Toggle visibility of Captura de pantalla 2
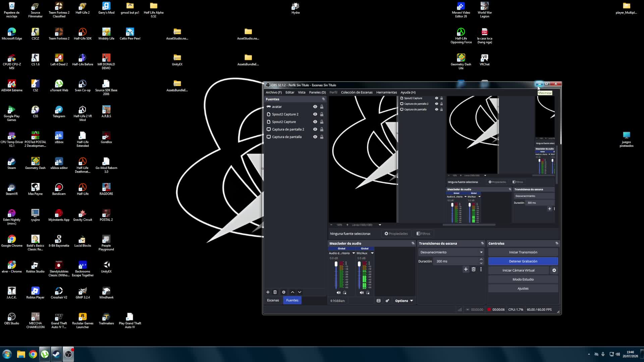Screen dimensions: 644x362 315,129
